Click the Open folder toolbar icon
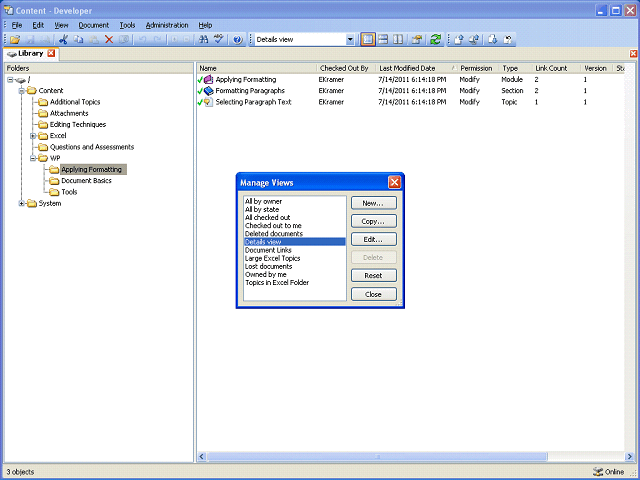The height and width of the screenshot is (480, 640). [15, 40]
